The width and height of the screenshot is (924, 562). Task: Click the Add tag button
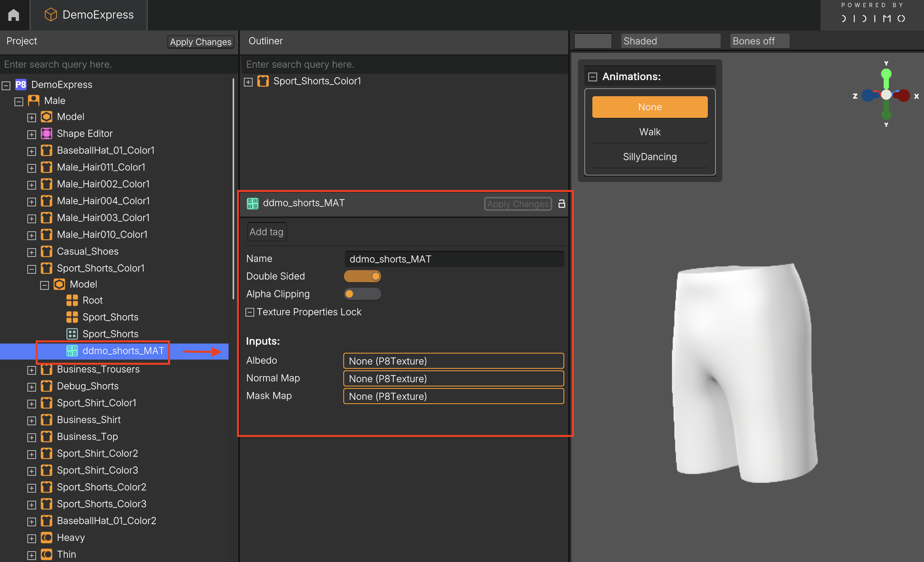pos(266,232)
